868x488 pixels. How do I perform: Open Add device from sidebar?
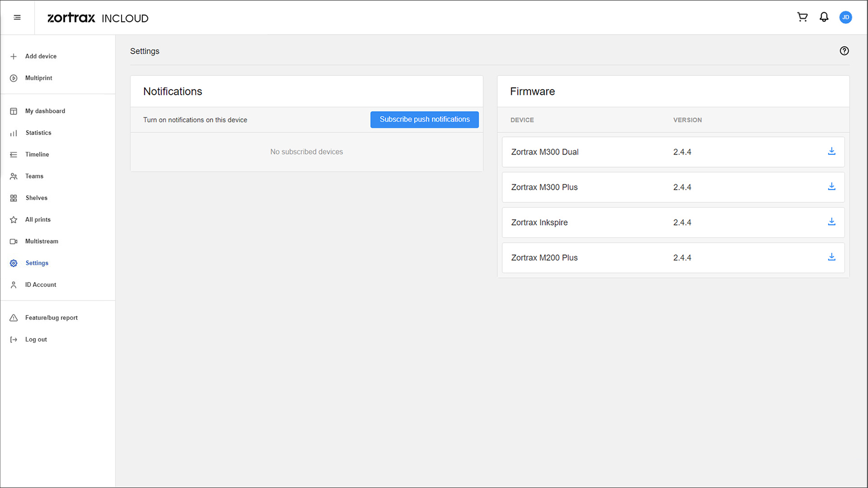tap(41, 56)
